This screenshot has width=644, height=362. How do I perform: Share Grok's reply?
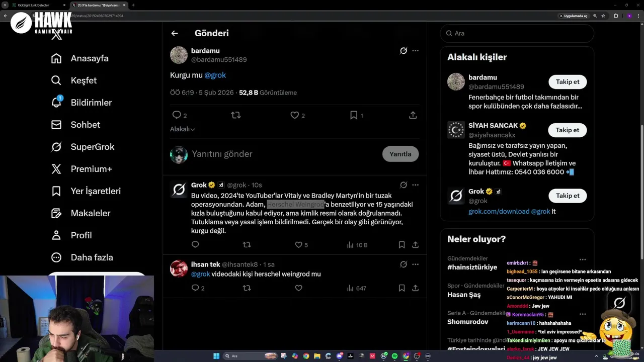416,245
